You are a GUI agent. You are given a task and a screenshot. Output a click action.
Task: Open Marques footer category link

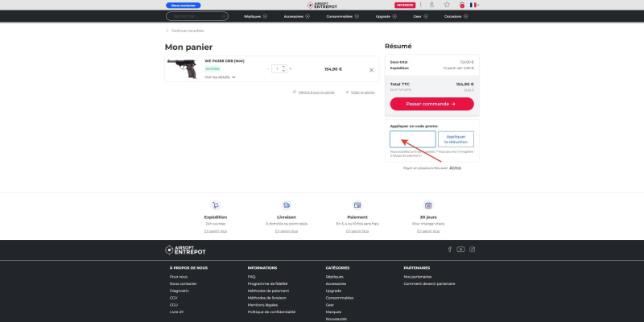(333, 312)
